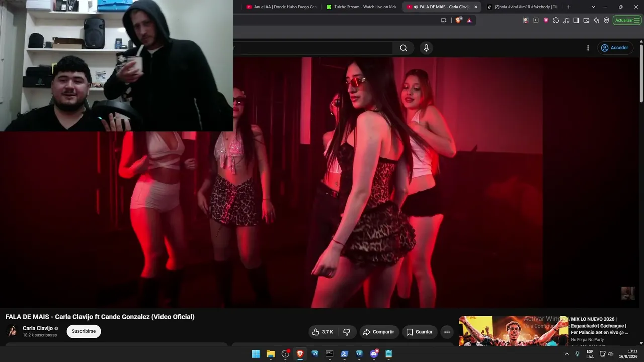Screen dimensions: 644x362
Task: Select the FALA DE MAIS tab
Action: (442, 7)
